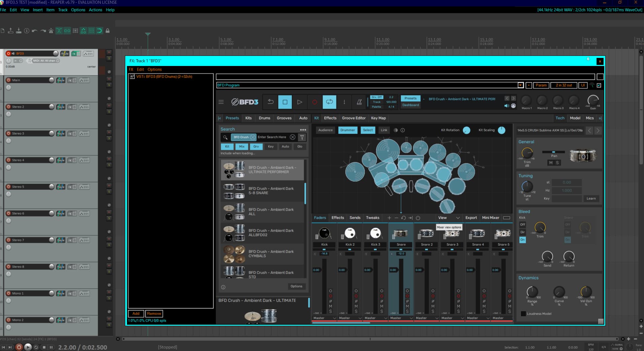Screen dimensions: 644x351
Task: Enable Key include filter button
Action: pos(271,147)
